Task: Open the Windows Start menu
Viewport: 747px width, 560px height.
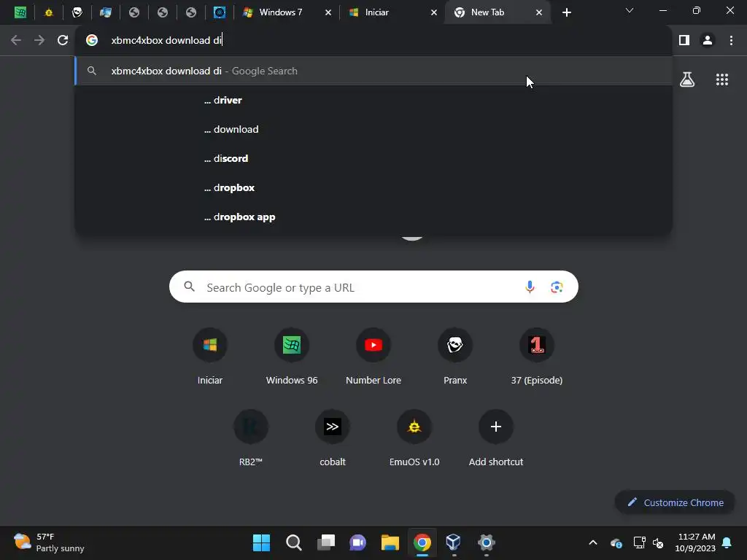Action: point(261,542)
